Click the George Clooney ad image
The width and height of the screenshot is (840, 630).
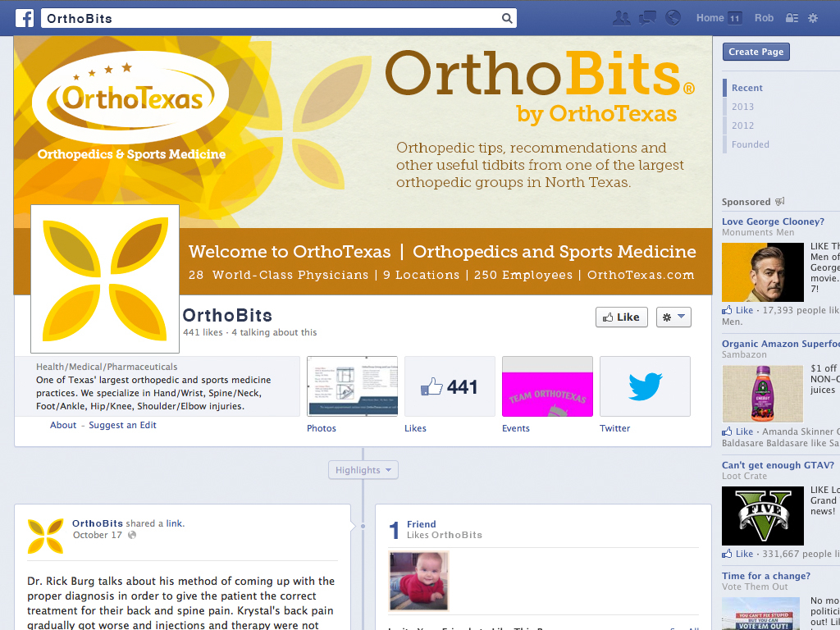coord(763,272)
